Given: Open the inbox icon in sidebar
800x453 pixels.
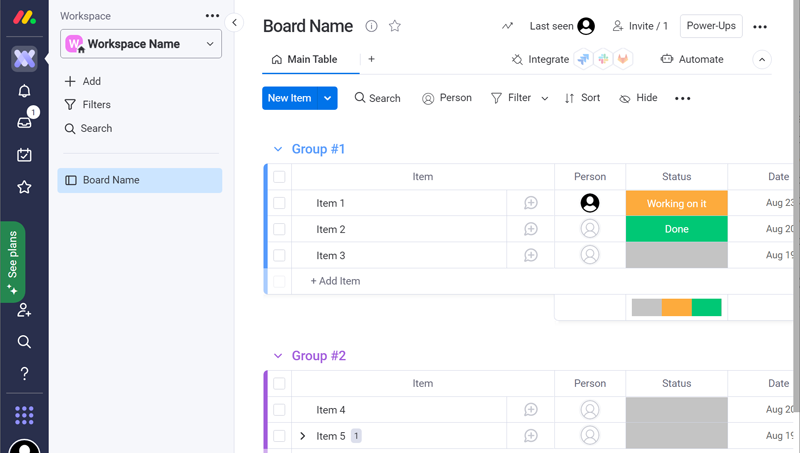Looking at the screenshot, I should coord(24,122).
